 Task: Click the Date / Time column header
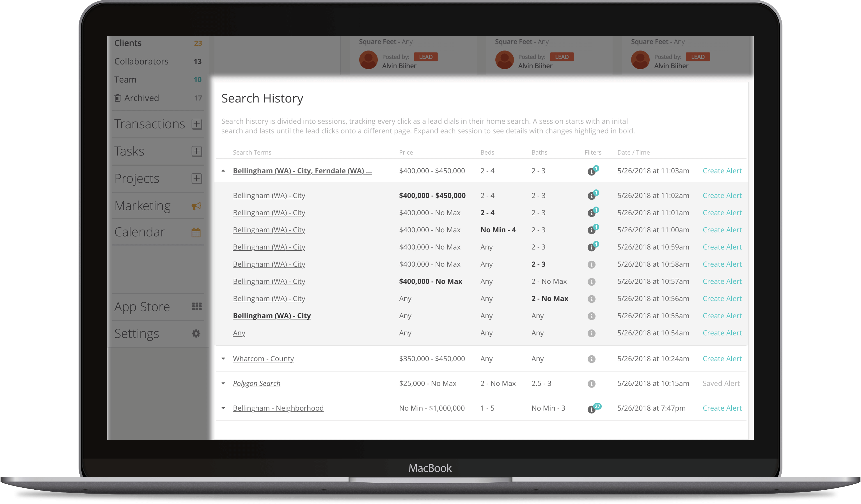[x=633, y=152]
